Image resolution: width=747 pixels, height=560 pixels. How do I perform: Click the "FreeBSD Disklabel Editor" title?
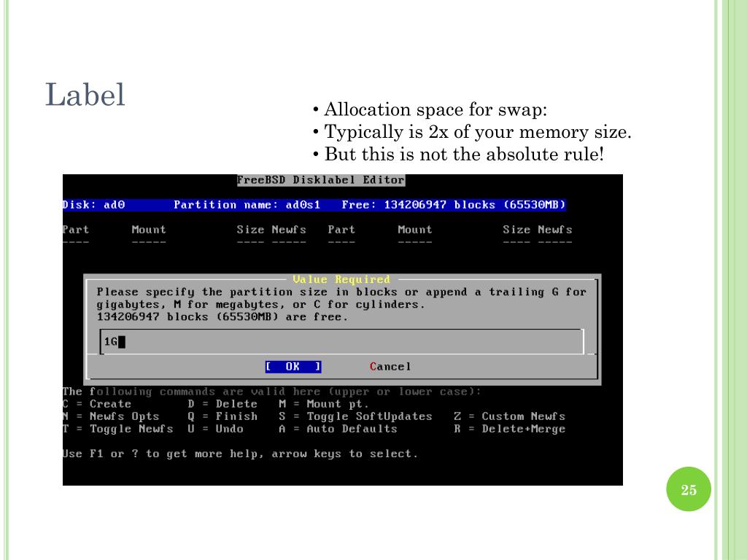click(321, 180)
